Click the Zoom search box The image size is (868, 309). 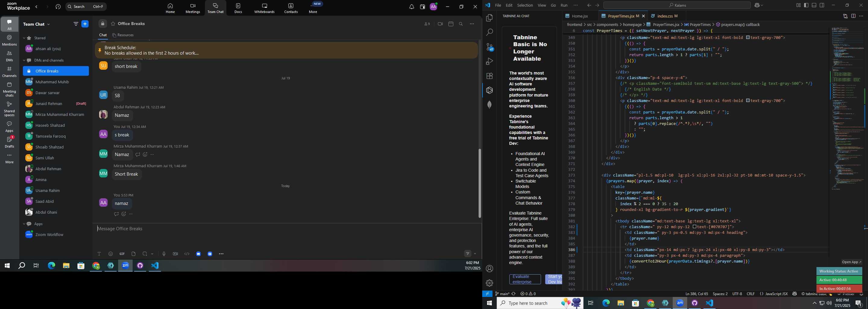tap(86, 7)
